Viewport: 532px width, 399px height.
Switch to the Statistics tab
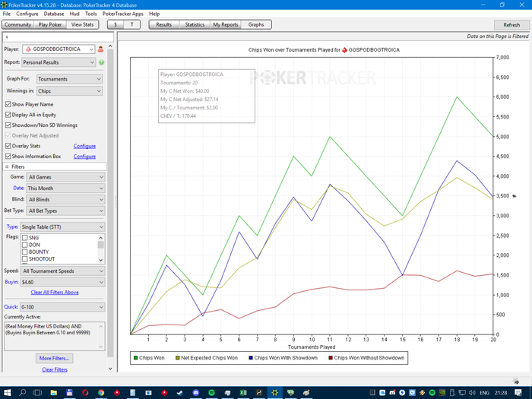point(195,25)
